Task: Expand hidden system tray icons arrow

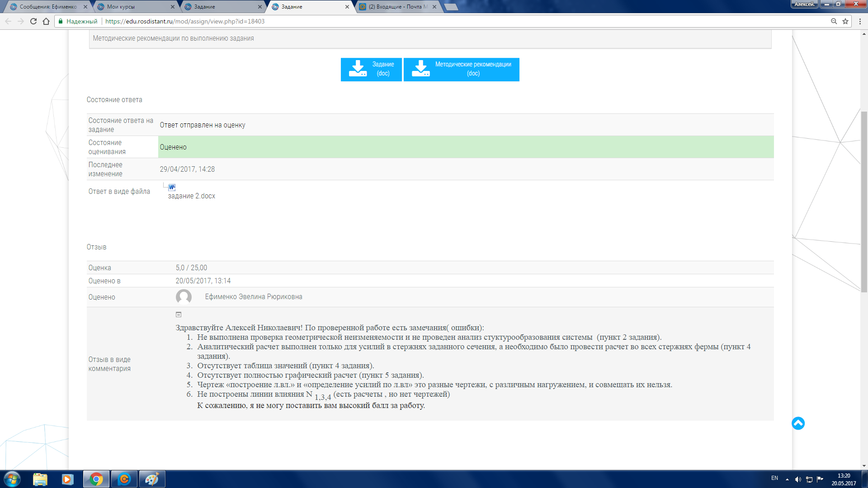Action: pyautogui.click(x=787, y=479)
